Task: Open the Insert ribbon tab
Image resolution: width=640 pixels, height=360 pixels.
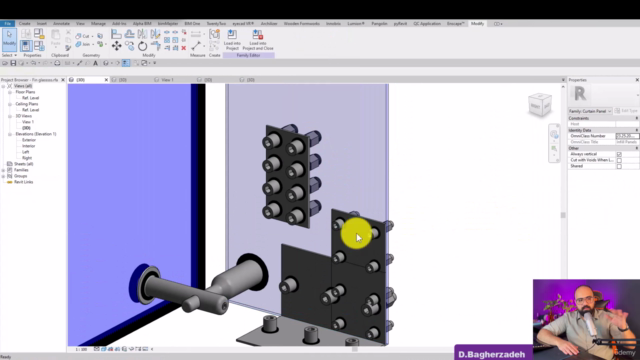Action: (x=42, y=24)
